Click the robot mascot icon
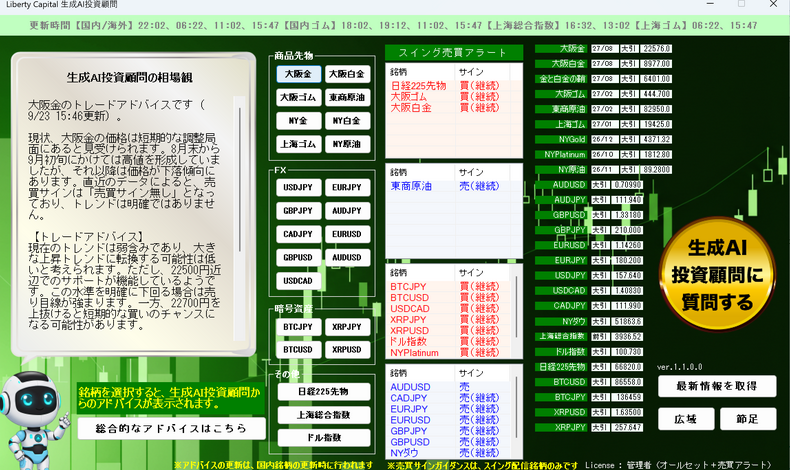The height and width of the screenshot is (470, 790). (34, 421)
